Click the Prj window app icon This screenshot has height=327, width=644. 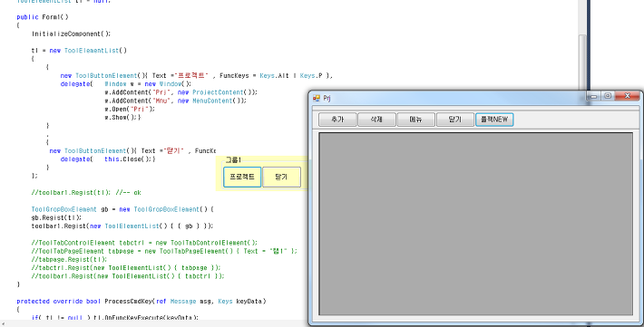(x=317, y=98)
